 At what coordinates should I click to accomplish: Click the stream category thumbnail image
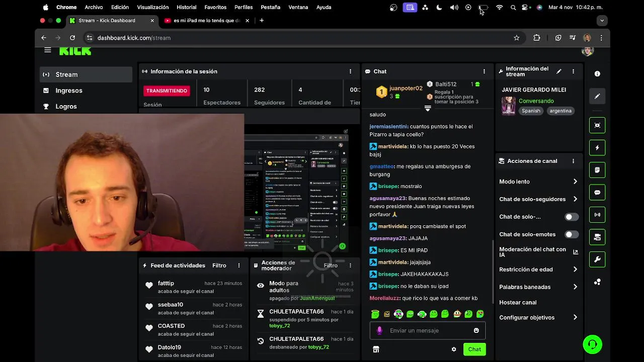point(509,106)
